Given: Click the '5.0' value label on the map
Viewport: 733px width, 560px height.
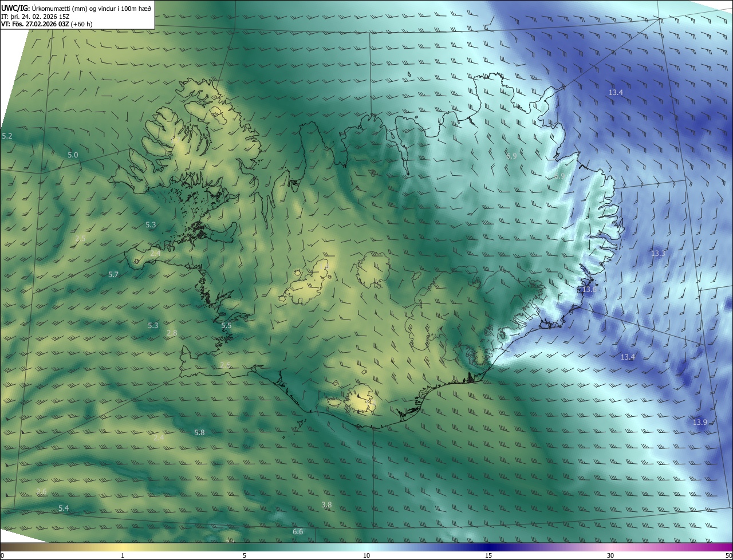Looking at the screenshot, I should tap(73, 155).
